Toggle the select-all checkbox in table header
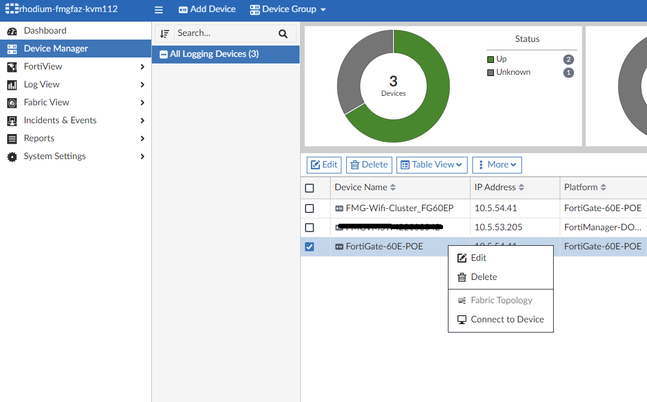 [x=310, y=187]
